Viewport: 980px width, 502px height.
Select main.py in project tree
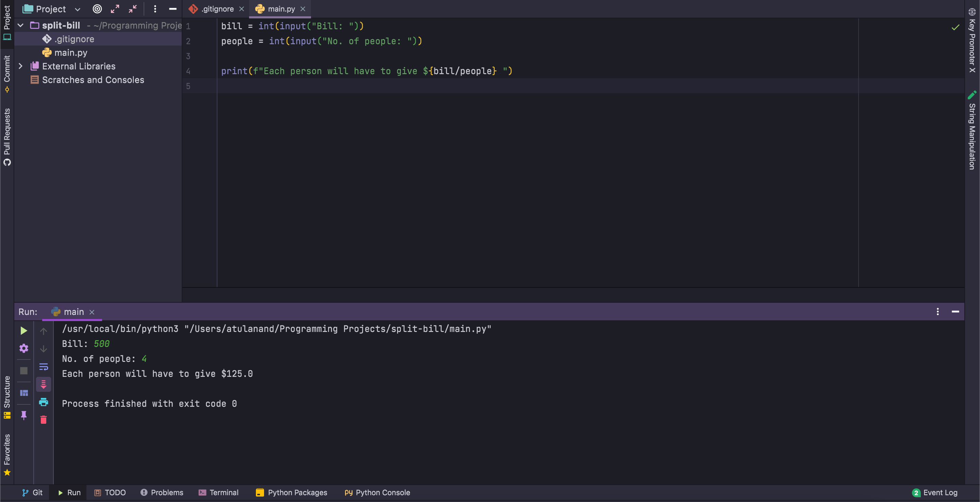[x=71, y=52]
